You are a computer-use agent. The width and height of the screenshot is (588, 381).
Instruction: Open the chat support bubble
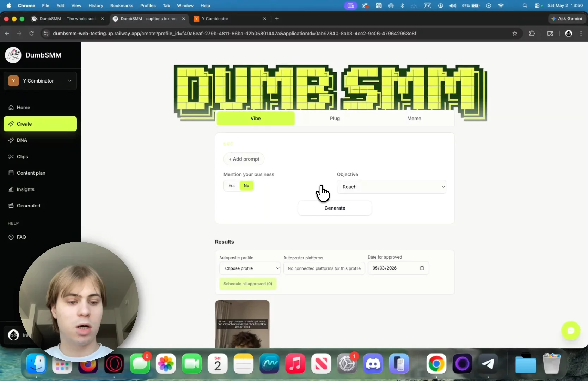click(571, 331)
